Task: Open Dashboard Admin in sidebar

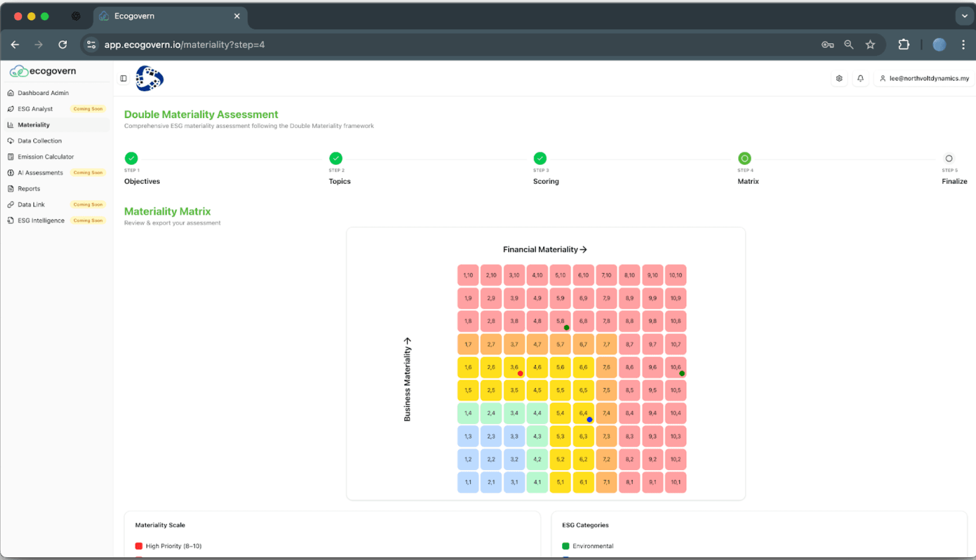Action: pyautogui.click(x=56, y=93)
